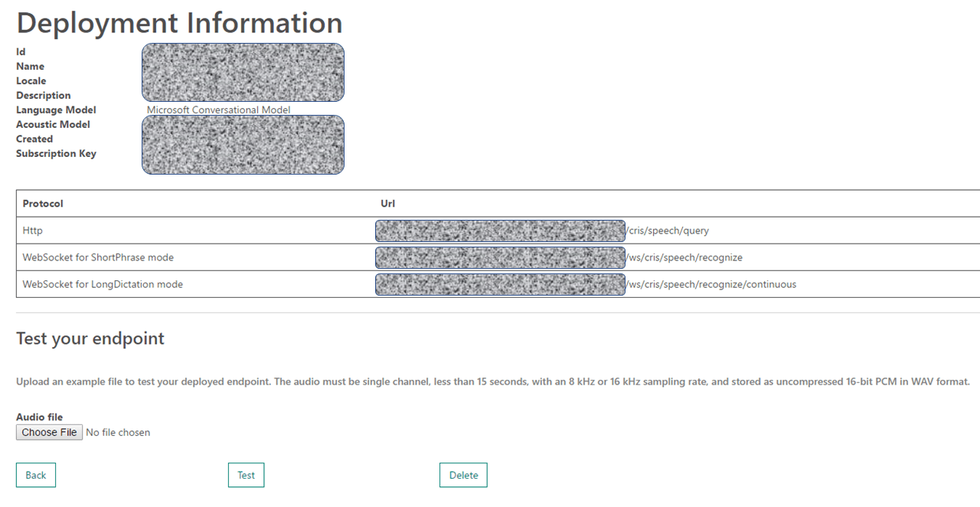Image resolution: width=980 pixels, height=507 pixels.
Task: Click the Microsoft Conversational Model value
Action: tap(218, 110)
